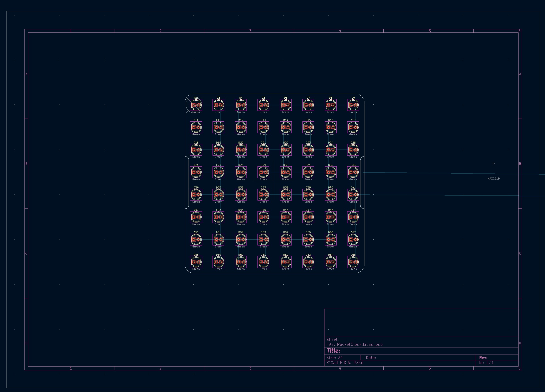Click the RocketClock.kicad_pcb file name text

click(x=360, y=345)
